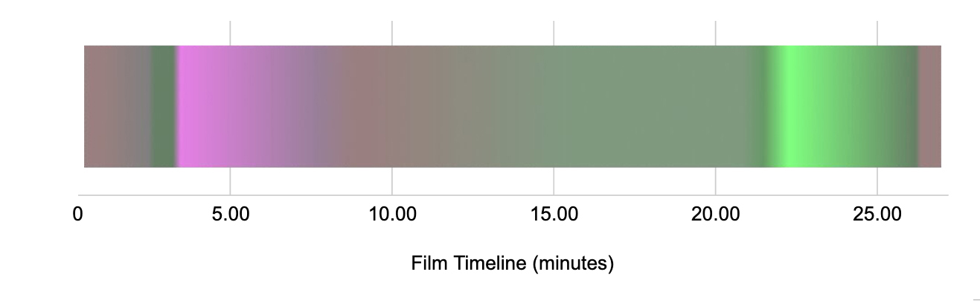Select the narrow dark green strip near start
Screen dimensions: 980x301
click(163, 107)
